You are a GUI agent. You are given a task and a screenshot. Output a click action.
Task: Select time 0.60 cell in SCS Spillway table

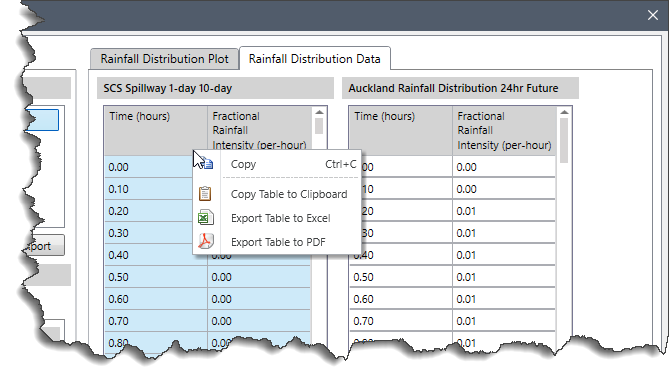point(156,299)
